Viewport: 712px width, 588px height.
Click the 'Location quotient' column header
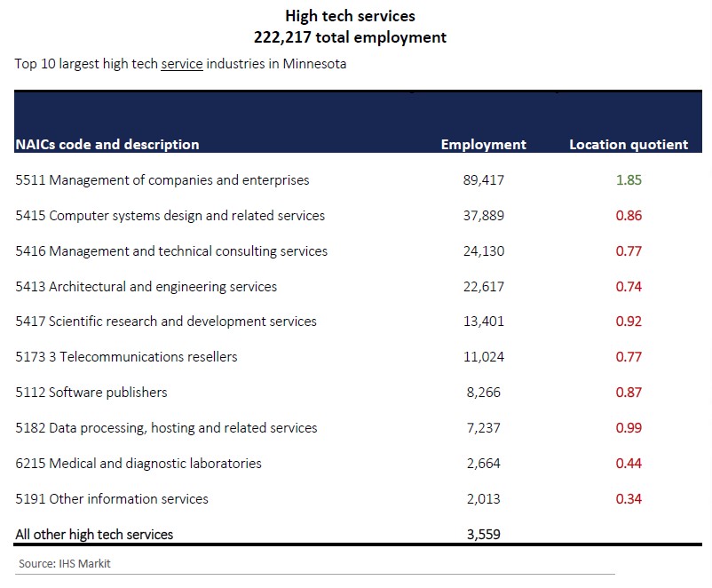629,144
